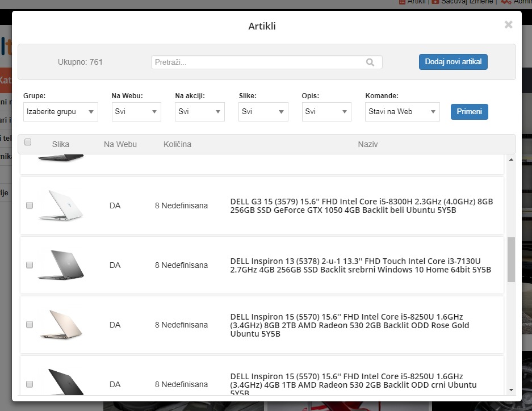Click the Primeni button

(469, 112)
